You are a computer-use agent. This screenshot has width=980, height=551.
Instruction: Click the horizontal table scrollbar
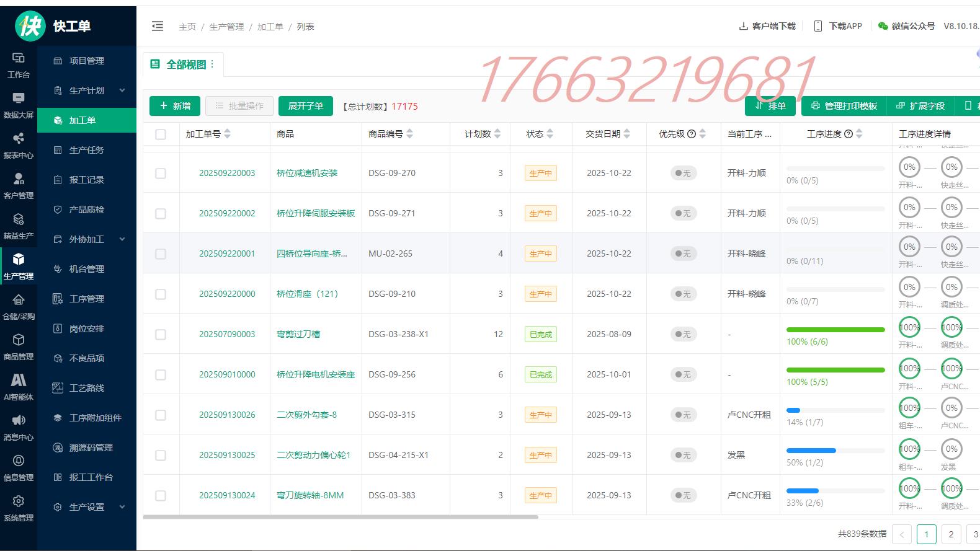(341, 517)
